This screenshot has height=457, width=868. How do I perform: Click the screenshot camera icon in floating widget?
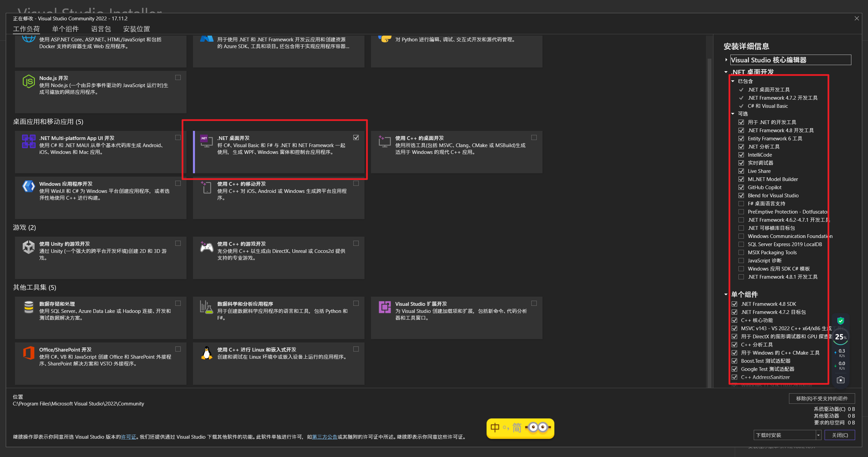(841, 380)
